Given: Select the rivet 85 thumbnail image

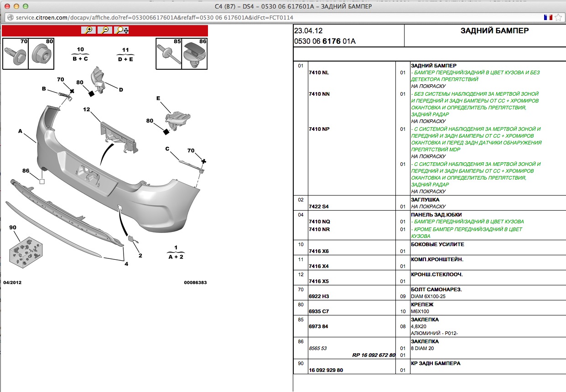Looking at the screenshot, I should (x=169, y=53).
